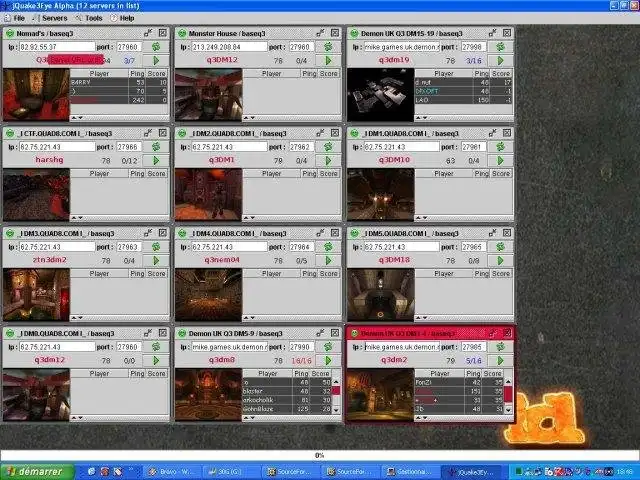640x480 pixels.
Task: Click Nomad's panel collapse arrows under player list
Action: point(78,118)
